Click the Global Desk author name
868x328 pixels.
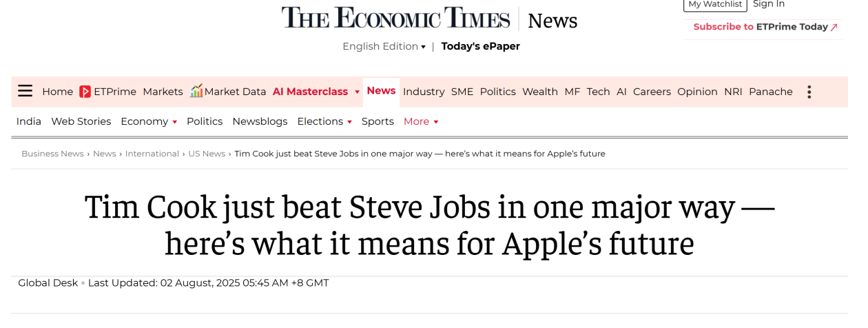click(x=48, y=283)
